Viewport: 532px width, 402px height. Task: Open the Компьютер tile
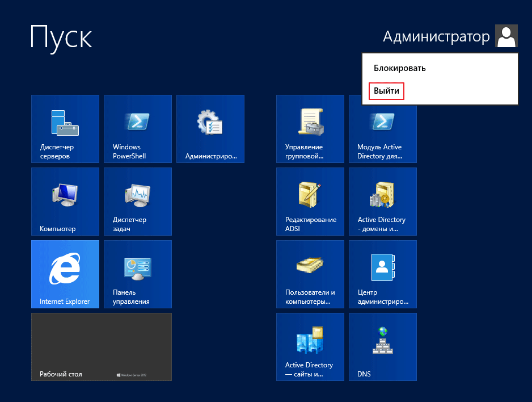pos(65,202)
